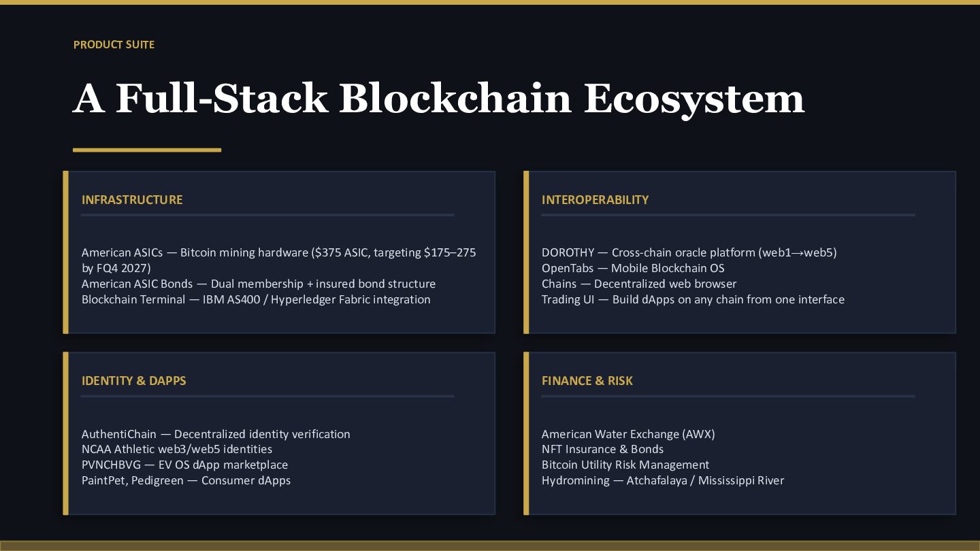Click the gold underline below the title

click(147, 150)
